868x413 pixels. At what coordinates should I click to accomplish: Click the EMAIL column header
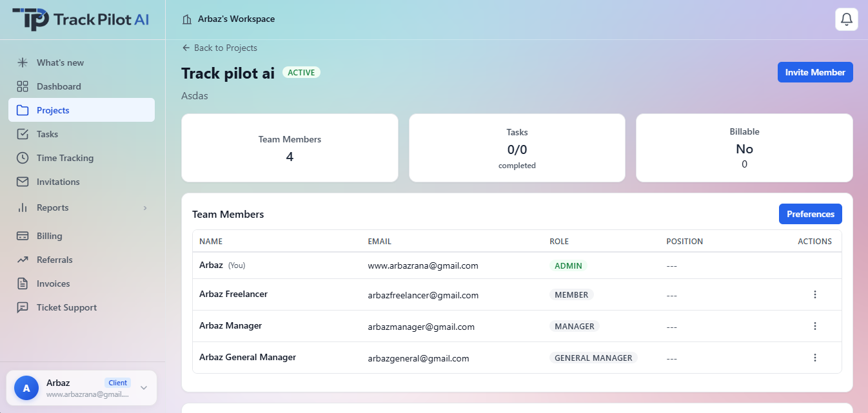click(380, 242)
